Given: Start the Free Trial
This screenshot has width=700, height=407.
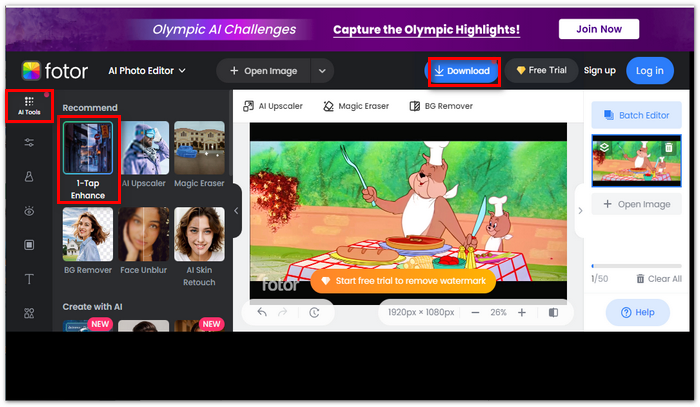Looking at the screenshot, I should tap(541, 71).
